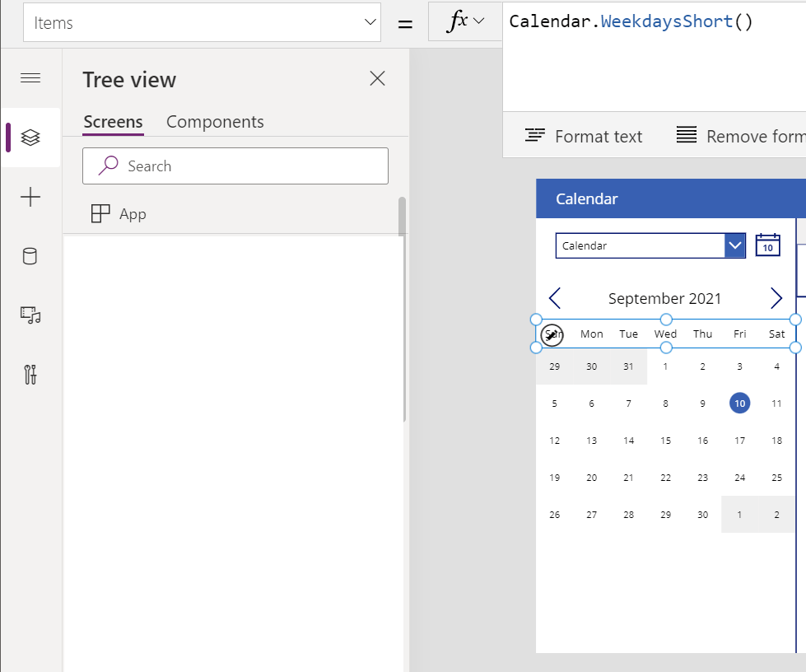This screenshot has width=806, height=672.
Task: Open the Advanced tools icon
Action: (30, 375)
